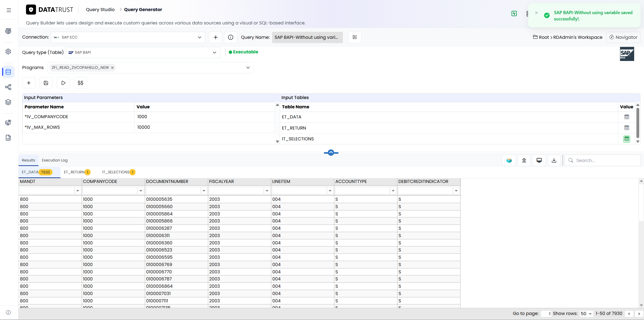The width and height of the screenshot is (644, 320).
Task: Go to next results page
Action: (639, 314)
